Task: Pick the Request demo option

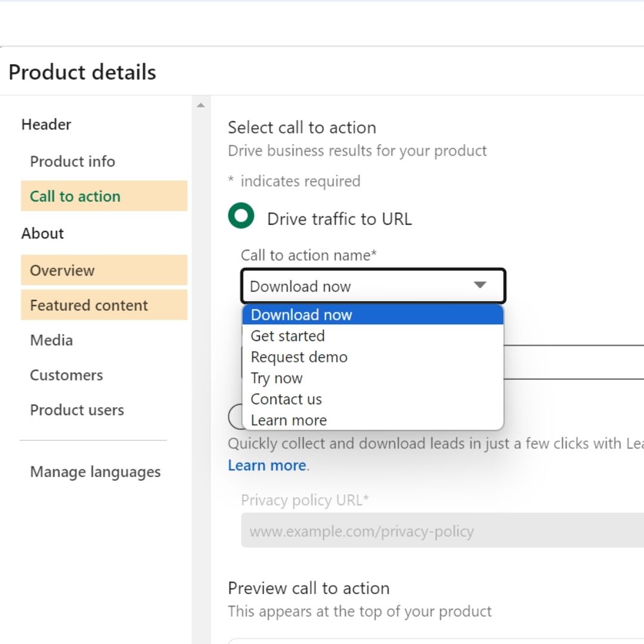Action: 373,357
